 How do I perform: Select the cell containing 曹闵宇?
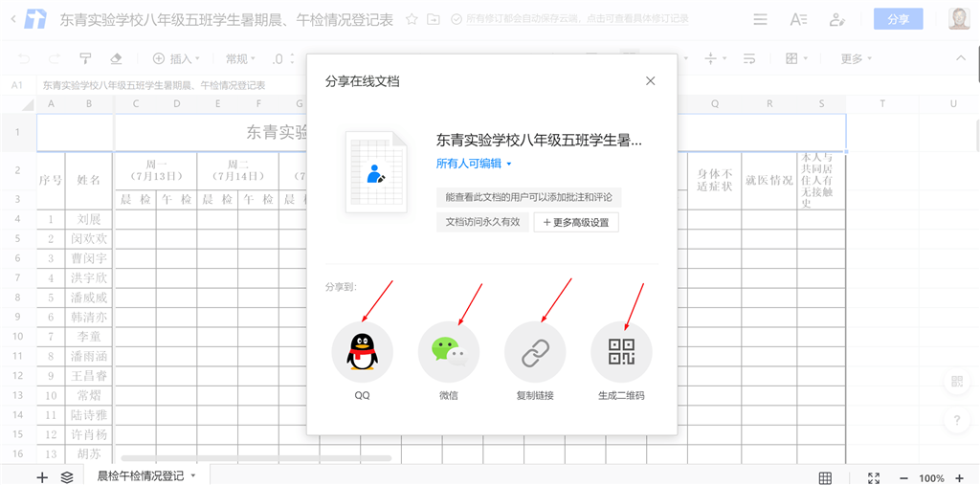(89, 258)
